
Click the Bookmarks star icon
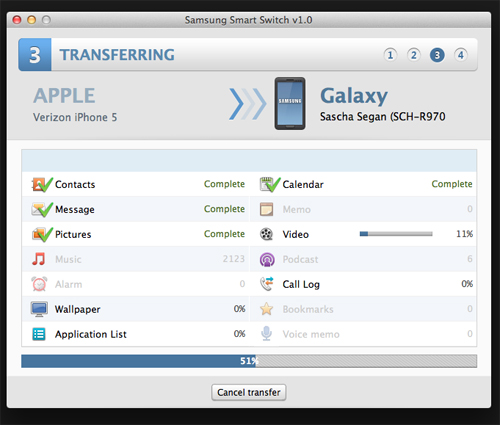tap(267, 309)
